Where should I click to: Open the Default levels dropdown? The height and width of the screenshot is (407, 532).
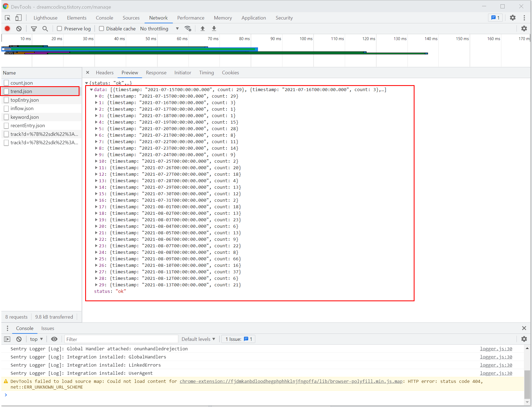(x=198, y=339)
